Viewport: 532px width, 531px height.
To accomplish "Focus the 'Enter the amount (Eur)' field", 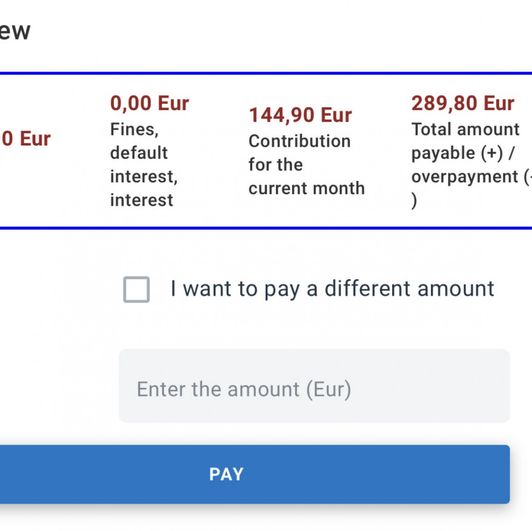I will (x=314, y=386).
